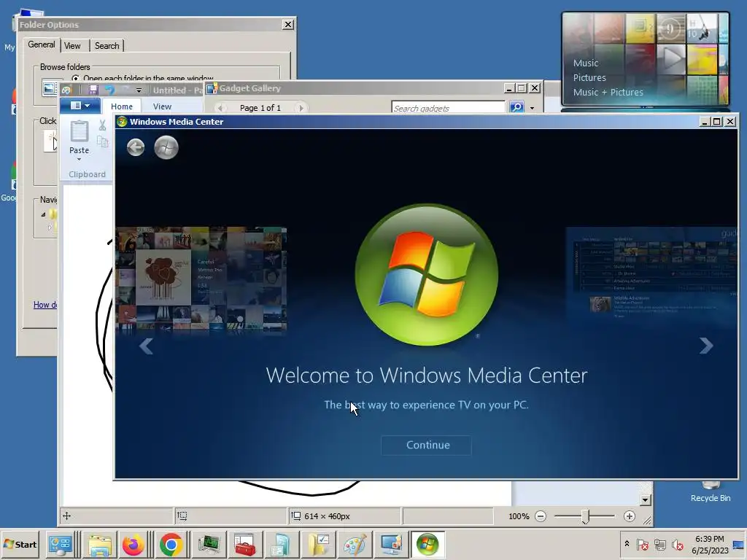Expand the Paste options arrow in Paint

pos(79,159)
